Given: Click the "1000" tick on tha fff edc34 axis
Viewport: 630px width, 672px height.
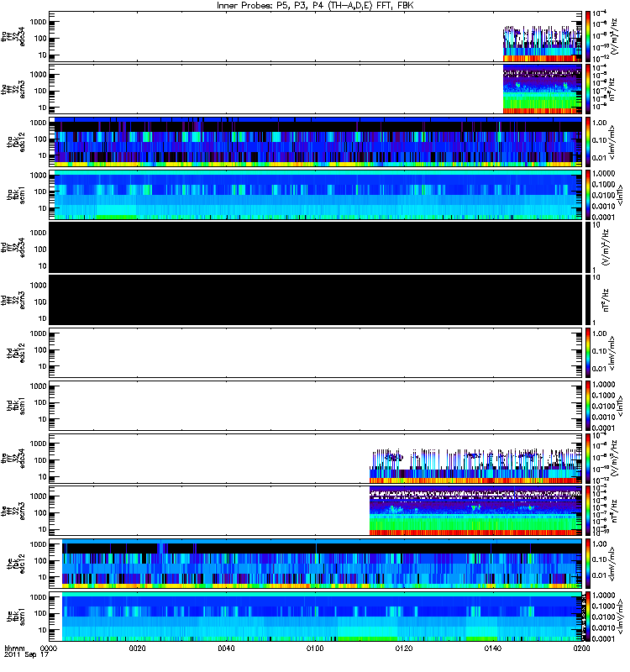Looking at the screenshot, I should point(38,23).
